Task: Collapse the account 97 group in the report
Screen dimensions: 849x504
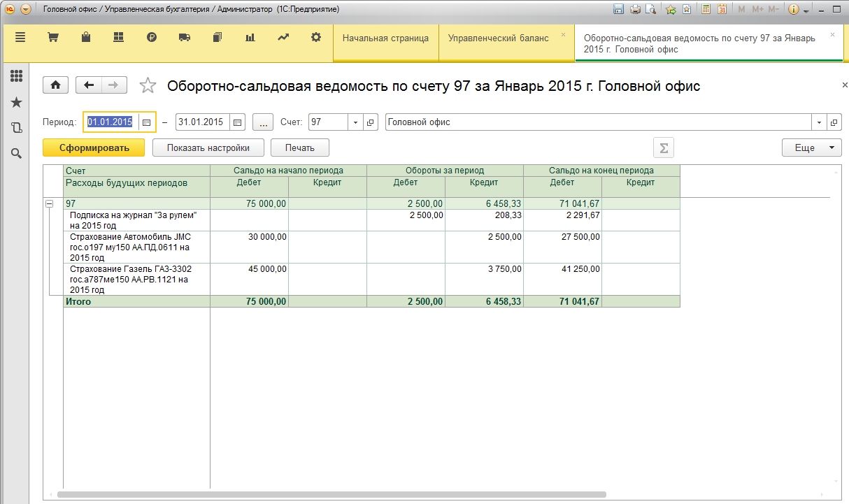Action: [50, 203]
